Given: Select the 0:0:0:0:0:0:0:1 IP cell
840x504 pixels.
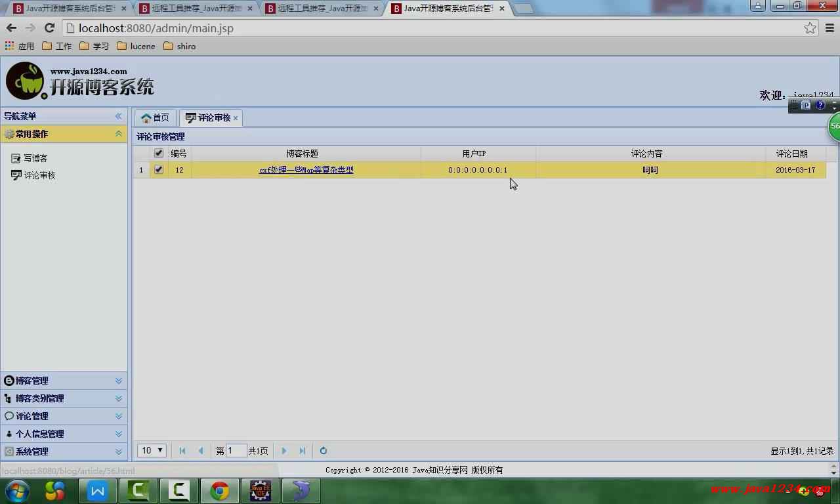Looking at the screenshot, I should pyautogui.click(x=478, y=170).
